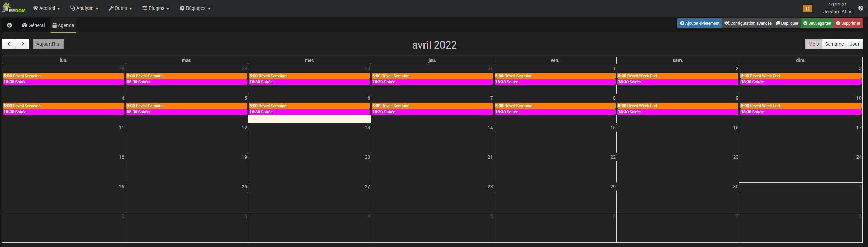
Task: Switch to the Géneral tab
Action: click(33, 25)
